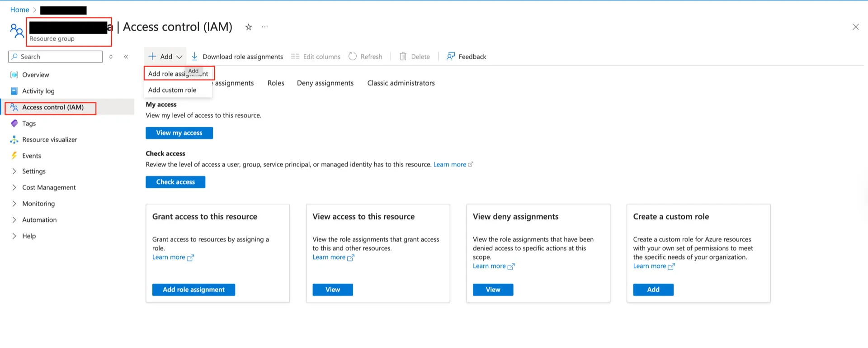Switch to the Deny assignments tab

[325, 83]
